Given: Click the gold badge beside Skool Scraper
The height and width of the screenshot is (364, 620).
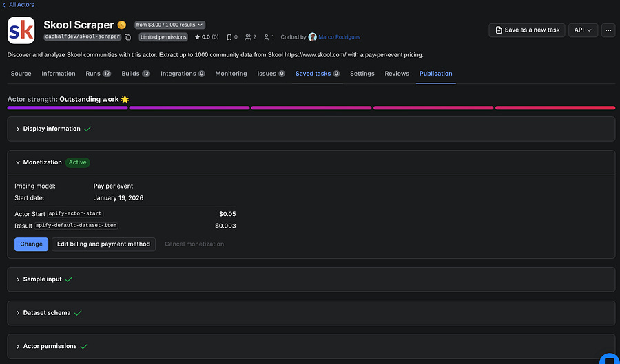Looking at the screenshot, I should pyautogui.click(x=122, y=25).
